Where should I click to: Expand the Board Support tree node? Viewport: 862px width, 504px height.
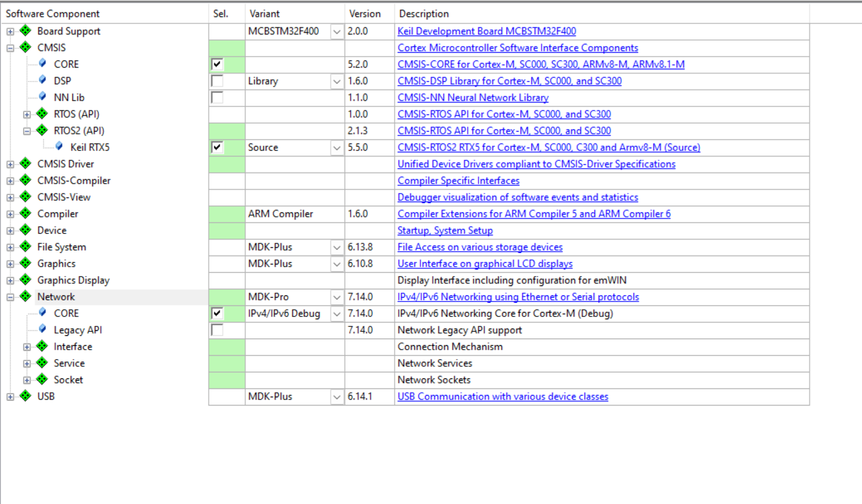click(x=10, y=32)
